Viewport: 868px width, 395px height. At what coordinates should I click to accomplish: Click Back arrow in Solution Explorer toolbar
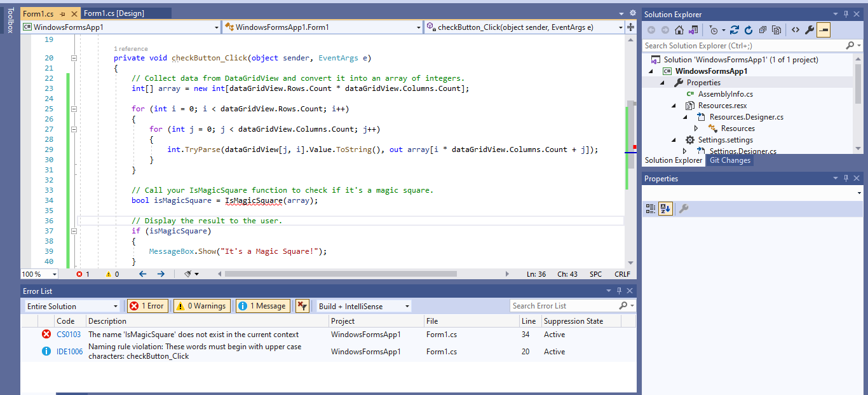click(x=651, y=30)
